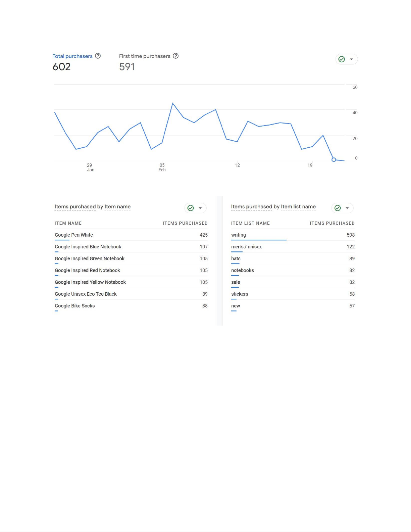The width and height of the screenshot is (411, 532).
Task: Click the '19' date axis label
Action: pyautogui.click(x=310, y=165)
